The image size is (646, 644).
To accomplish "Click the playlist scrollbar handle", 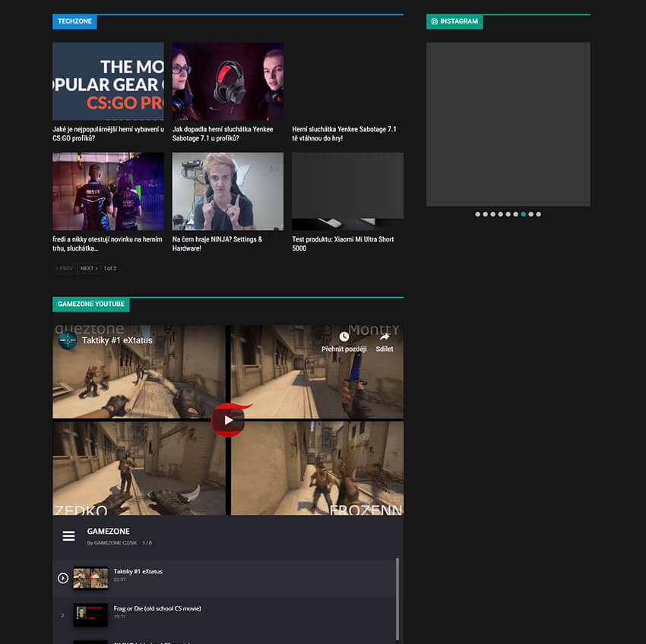I will [397, 599].
